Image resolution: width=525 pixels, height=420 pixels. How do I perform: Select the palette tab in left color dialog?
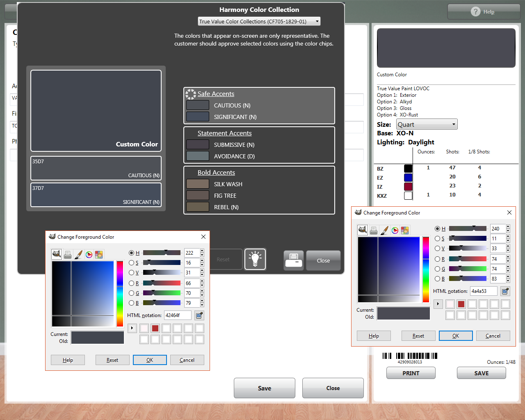[x=99, y=255]
